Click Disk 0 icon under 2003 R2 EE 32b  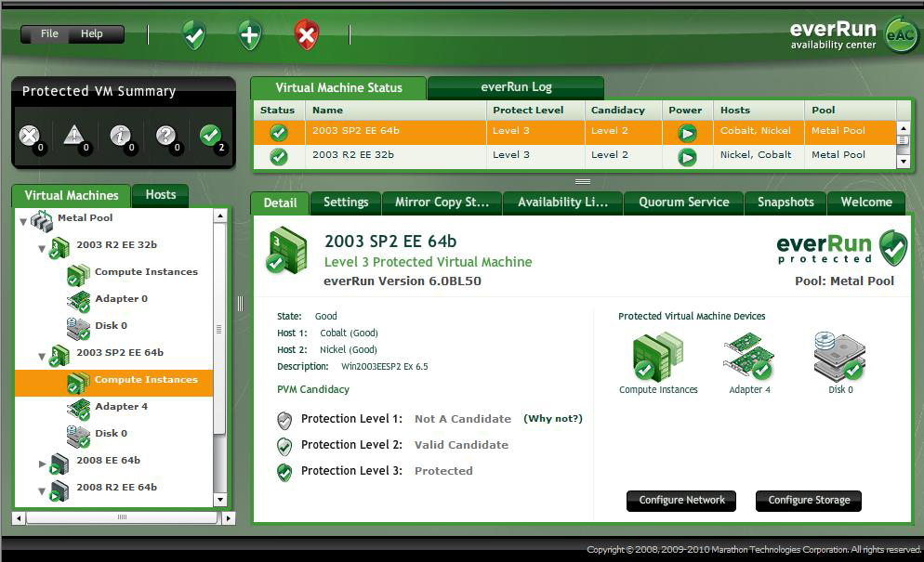tap(78, 329)
